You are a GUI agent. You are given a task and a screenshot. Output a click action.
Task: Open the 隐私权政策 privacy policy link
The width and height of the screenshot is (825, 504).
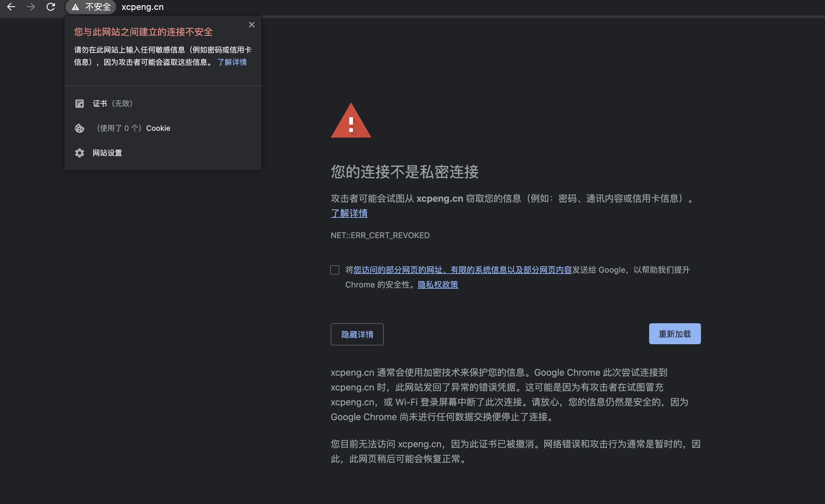437,284
